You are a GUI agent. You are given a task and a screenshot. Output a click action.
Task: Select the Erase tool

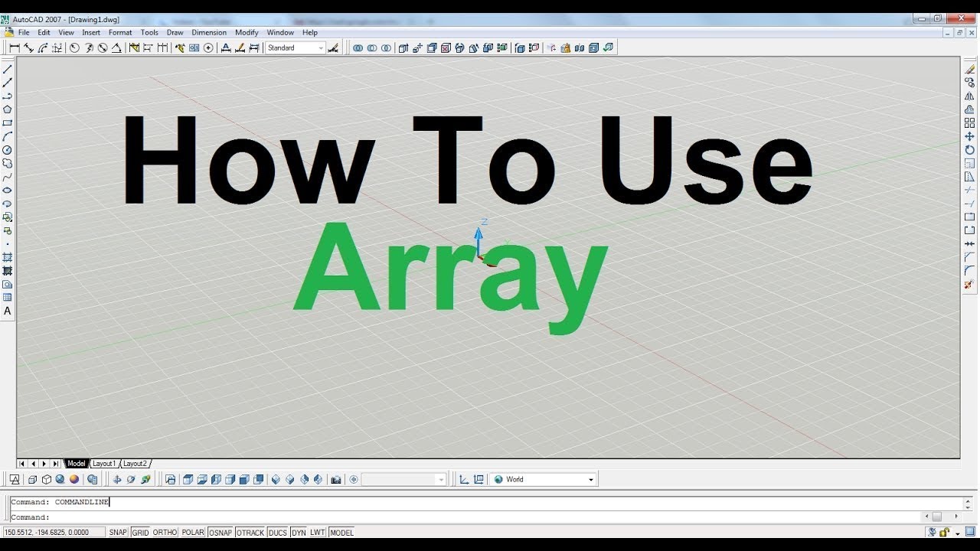click(969, 69)
